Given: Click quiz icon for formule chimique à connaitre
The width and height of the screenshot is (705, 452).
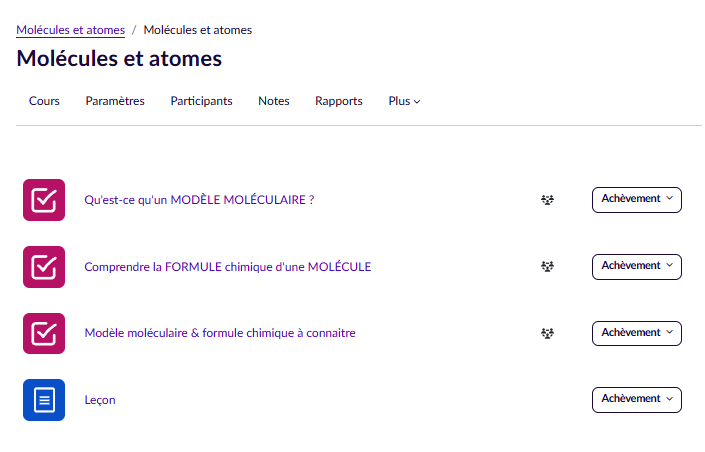Looking at the screenshot, I should coord(44,333).
